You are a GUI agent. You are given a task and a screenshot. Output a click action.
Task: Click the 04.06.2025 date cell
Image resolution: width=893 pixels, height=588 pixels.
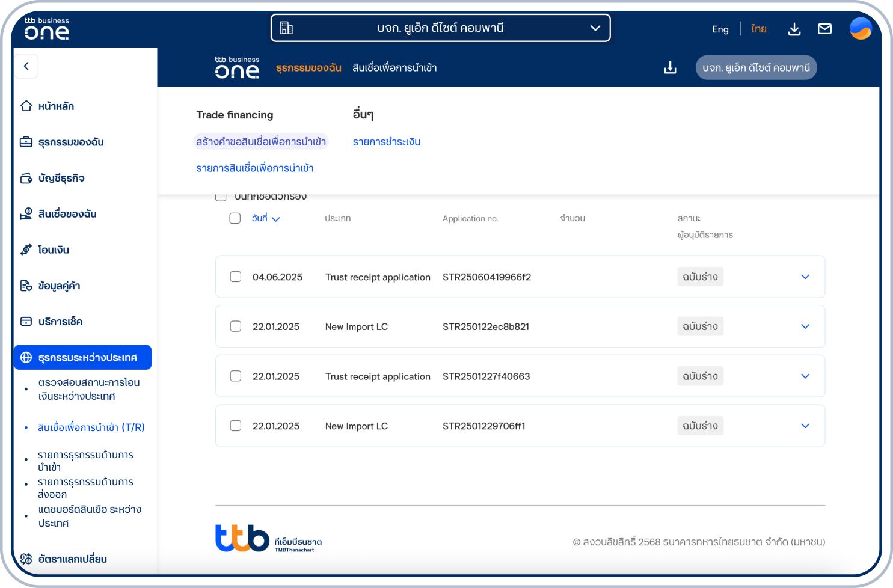coord(277,277)
